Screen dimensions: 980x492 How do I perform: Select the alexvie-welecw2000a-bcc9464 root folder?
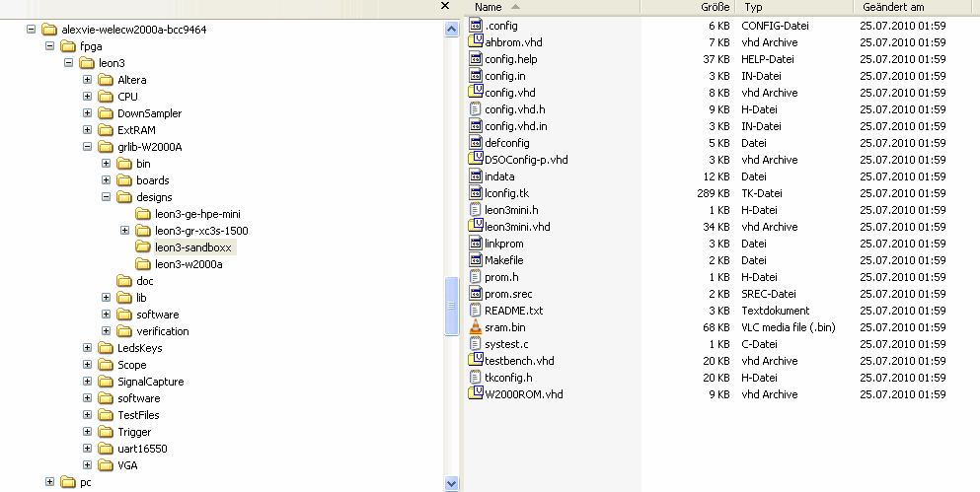[x=134, y=30]
